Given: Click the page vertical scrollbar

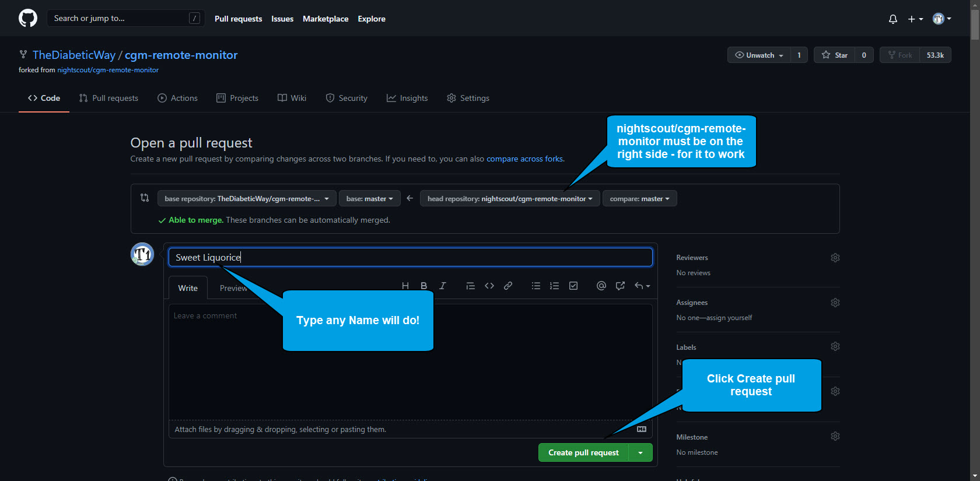Looking at the screenshot, I should coord(975,233).
